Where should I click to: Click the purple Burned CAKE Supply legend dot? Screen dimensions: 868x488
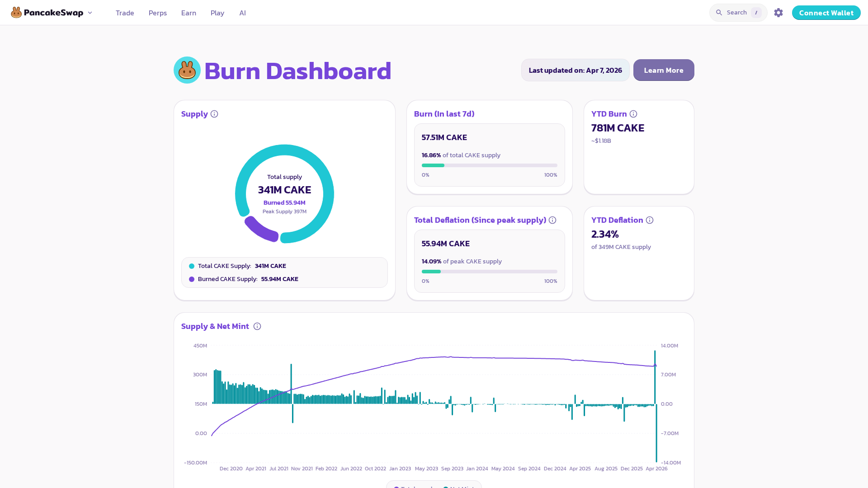coord(192,279)
